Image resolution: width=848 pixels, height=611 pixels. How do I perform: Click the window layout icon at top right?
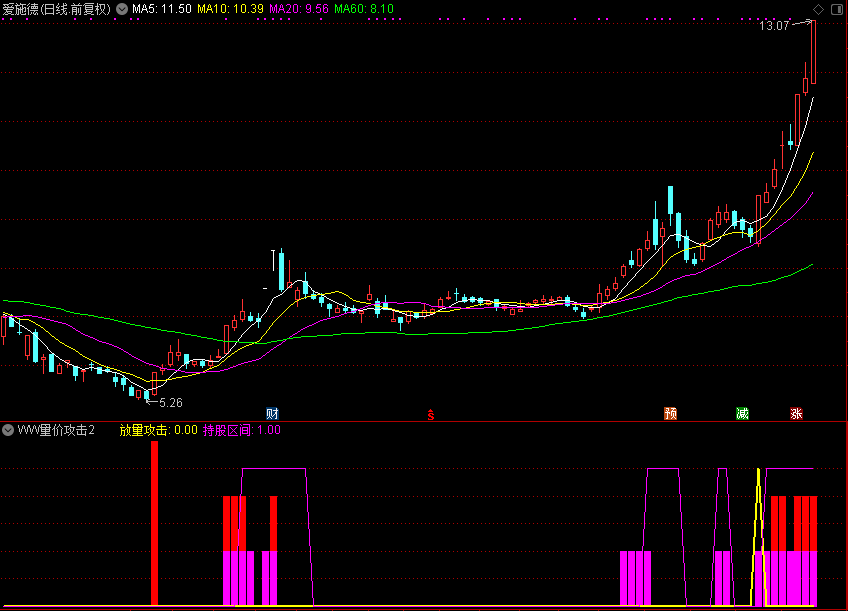[837, 9]
